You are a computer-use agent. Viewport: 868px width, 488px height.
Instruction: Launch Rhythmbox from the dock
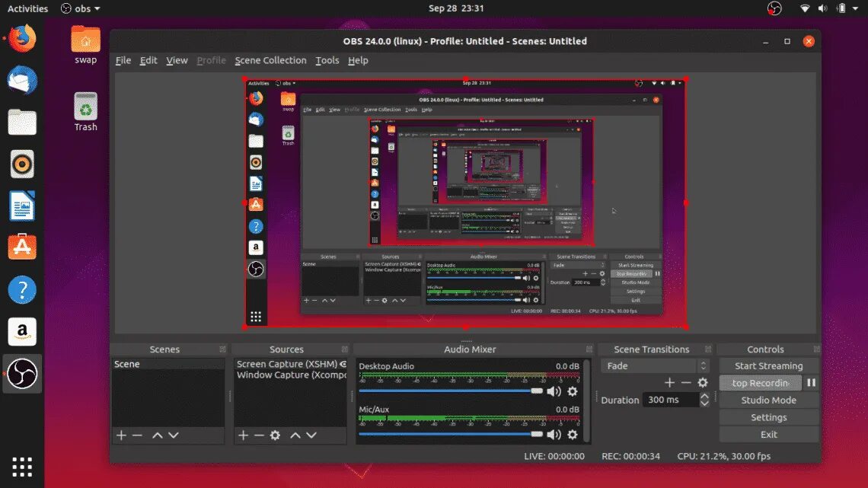click(x=22, y=164)
